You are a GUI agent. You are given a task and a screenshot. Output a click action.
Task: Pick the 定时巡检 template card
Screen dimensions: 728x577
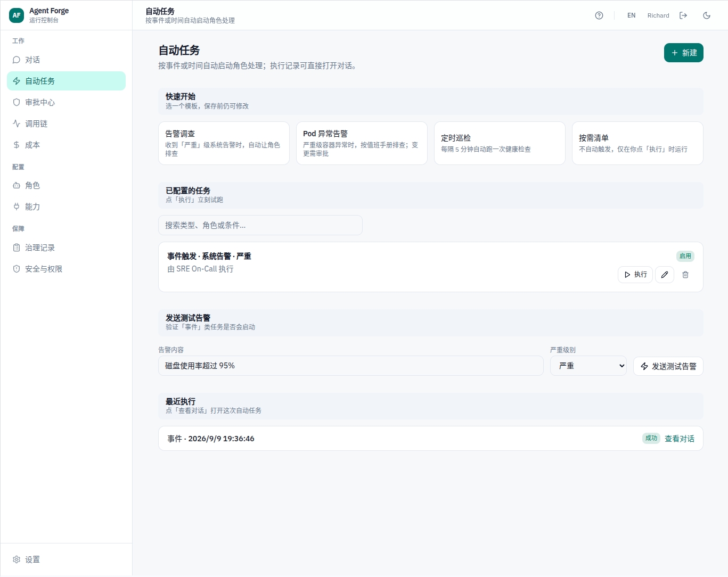[500, 143]
